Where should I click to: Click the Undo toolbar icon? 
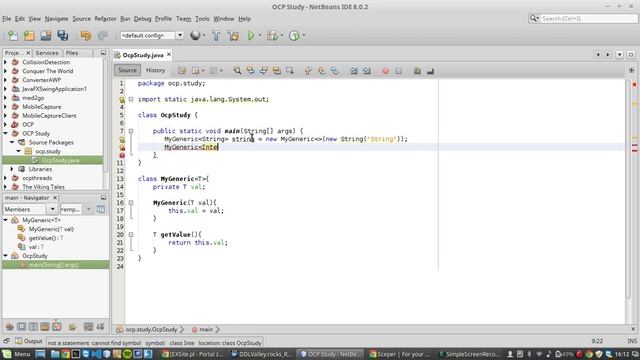point(86,36)
